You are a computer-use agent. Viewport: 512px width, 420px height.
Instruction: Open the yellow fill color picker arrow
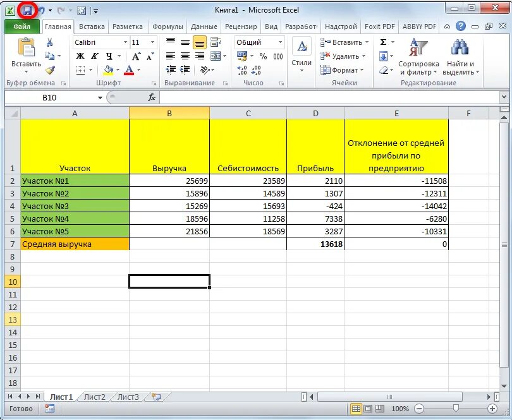118,70
